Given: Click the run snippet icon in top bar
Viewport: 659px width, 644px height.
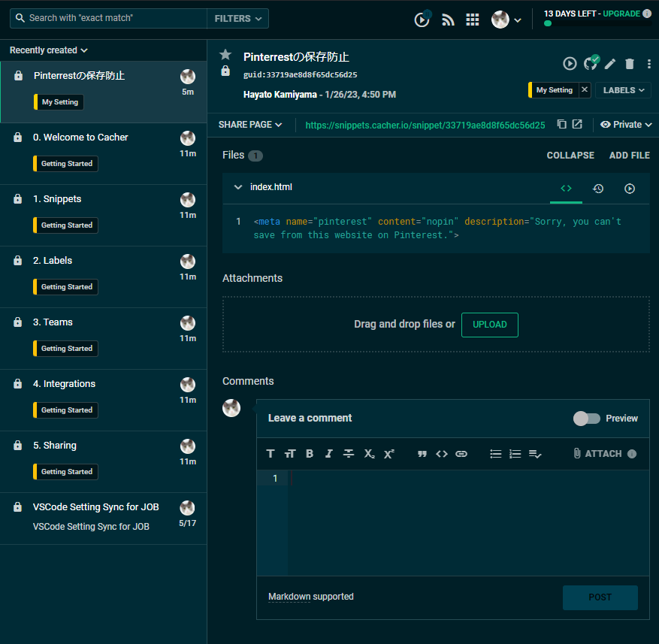Looking at the screenshot, I should [x=422, y=20].
